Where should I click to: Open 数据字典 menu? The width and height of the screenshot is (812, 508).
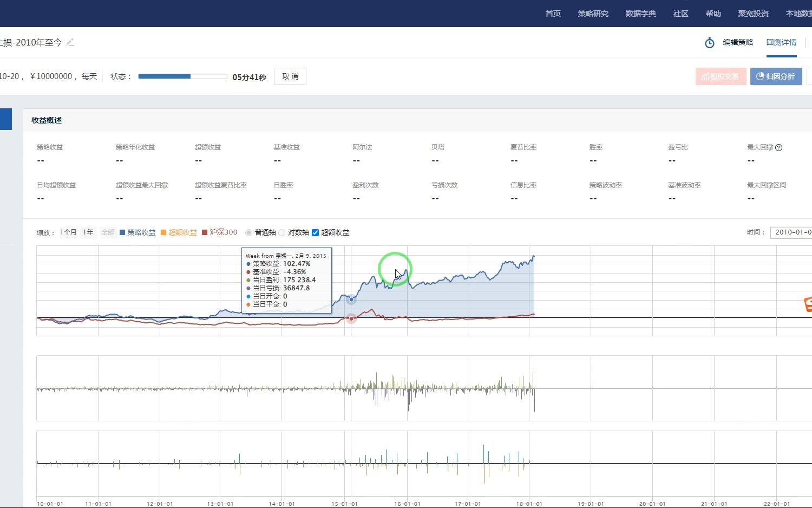click(641, 14)
